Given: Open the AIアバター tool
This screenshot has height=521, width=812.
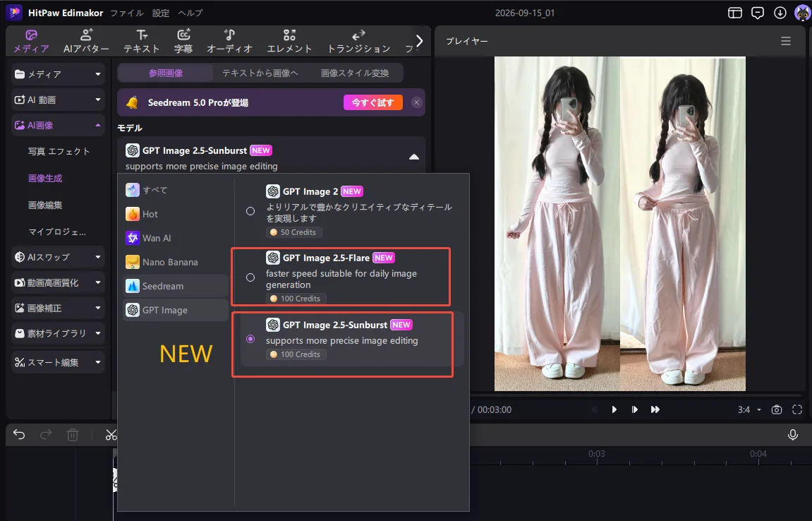Looking at the screenshot, I should (x=86, y=41).
